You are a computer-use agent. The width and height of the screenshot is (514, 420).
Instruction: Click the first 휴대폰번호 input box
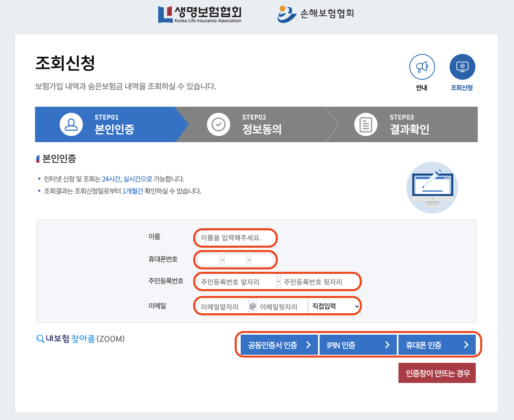pyautogui.click(x=208, y=259)
